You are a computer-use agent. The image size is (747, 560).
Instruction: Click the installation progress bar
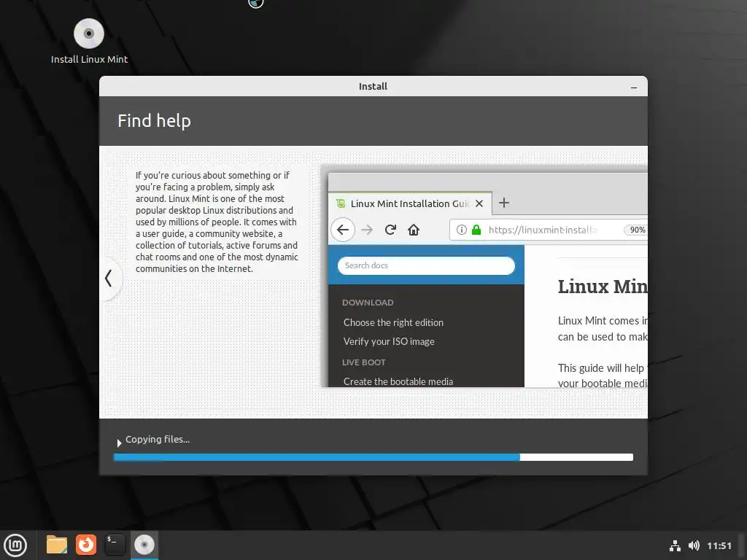pos(373,457)
